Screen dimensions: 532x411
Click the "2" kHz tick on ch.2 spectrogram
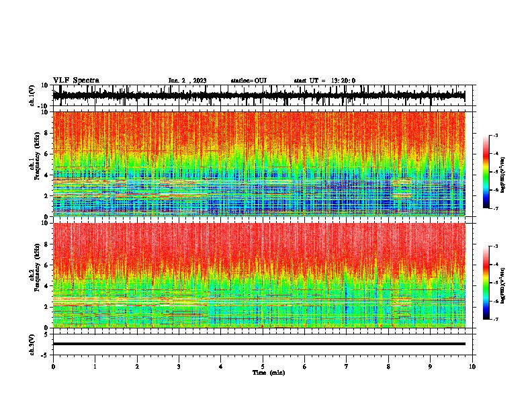coord(46,307)
